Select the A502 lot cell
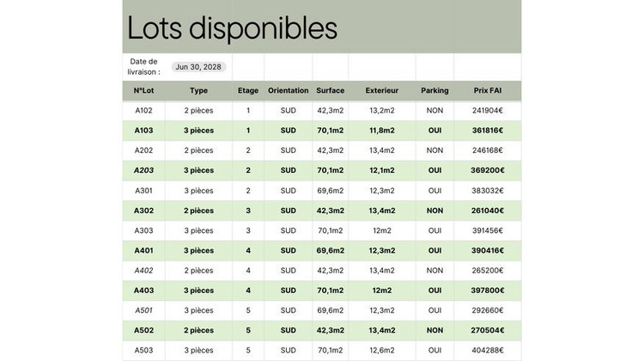The image size is (644, 361). pyautogui.click(x=143, y=330)
